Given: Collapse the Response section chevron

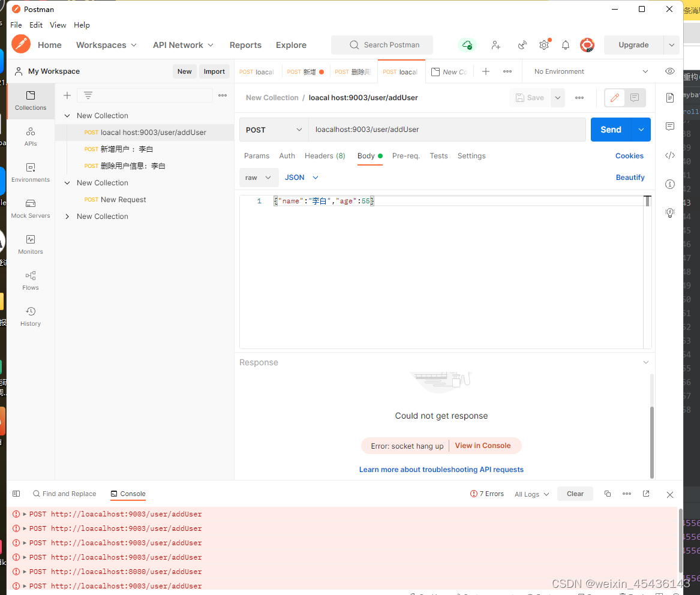Looking at the screenshot, I should click(645, 362).
